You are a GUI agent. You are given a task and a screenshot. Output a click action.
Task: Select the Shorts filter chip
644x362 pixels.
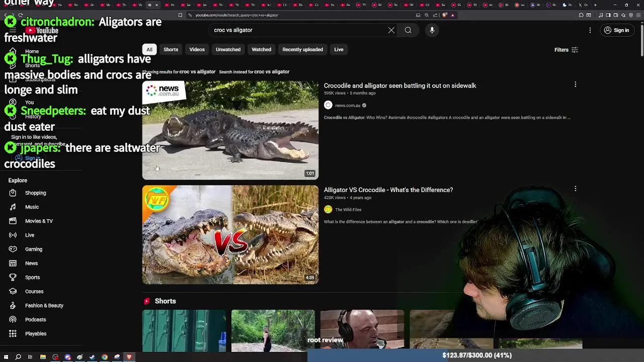(x=171, y=49)
